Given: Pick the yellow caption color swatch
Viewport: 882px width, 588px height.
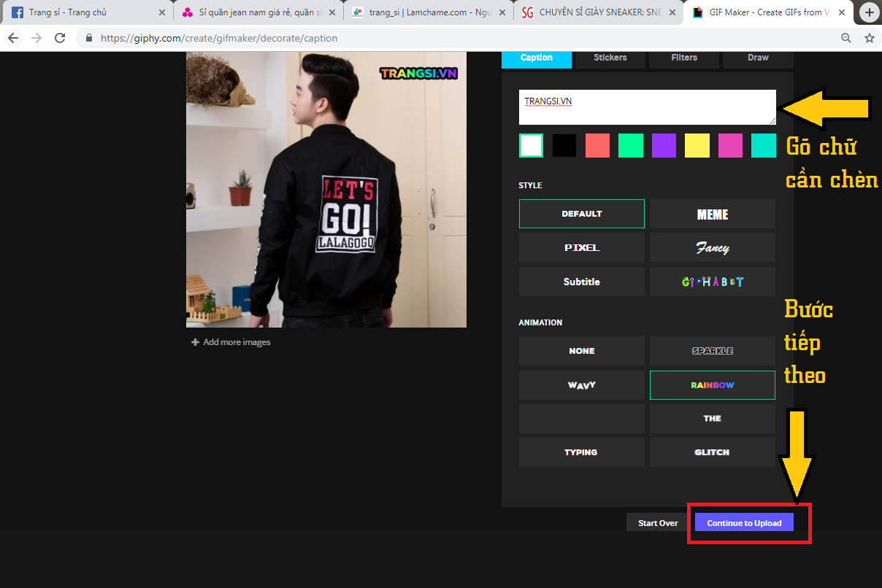Looking at the screenshot, I should click(697, 146).
